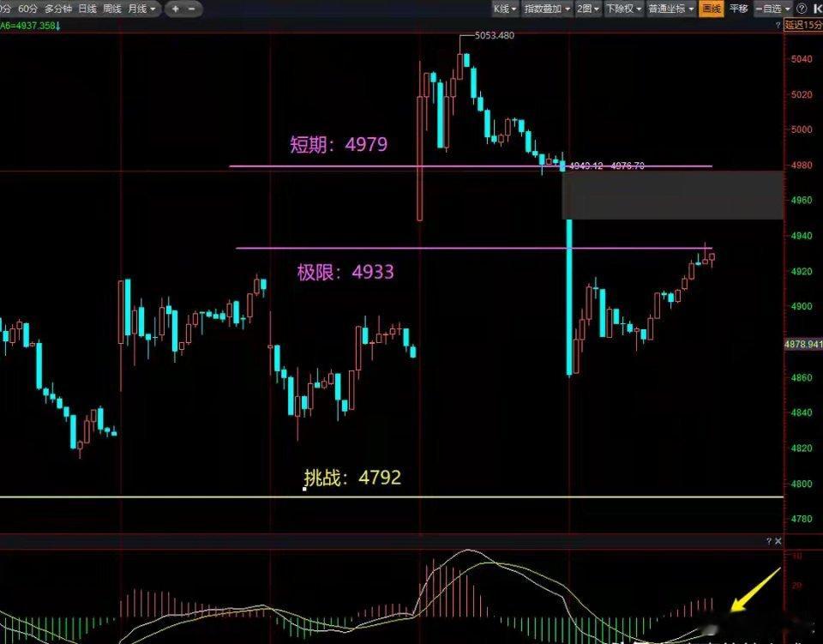Image resolution: width=823 pixels, height=644 pixels.
Task: Open the 下除权 dropdown
Action: [x=623, y=9]
